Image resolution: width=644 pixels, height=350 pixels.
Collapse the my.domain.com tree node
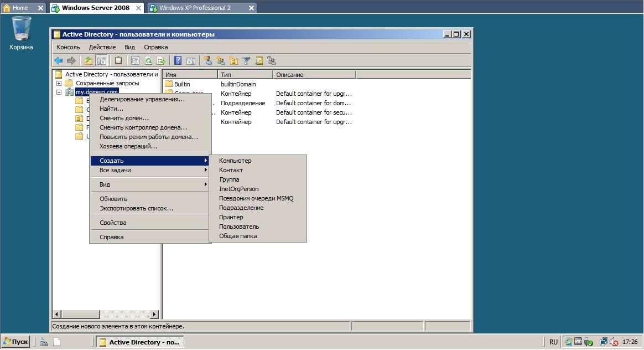59,92
